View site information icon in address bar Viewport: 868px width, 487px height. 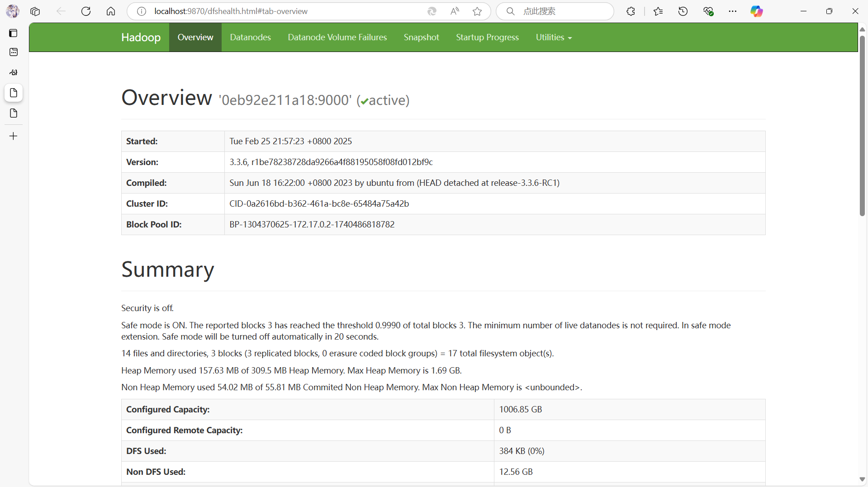(x=142, y=11)
